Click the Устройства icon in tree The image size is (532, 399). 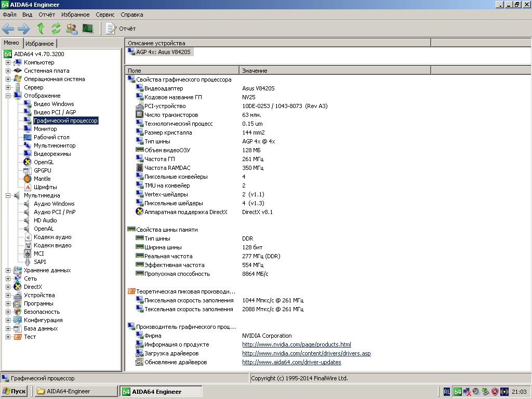click(18, 295)
